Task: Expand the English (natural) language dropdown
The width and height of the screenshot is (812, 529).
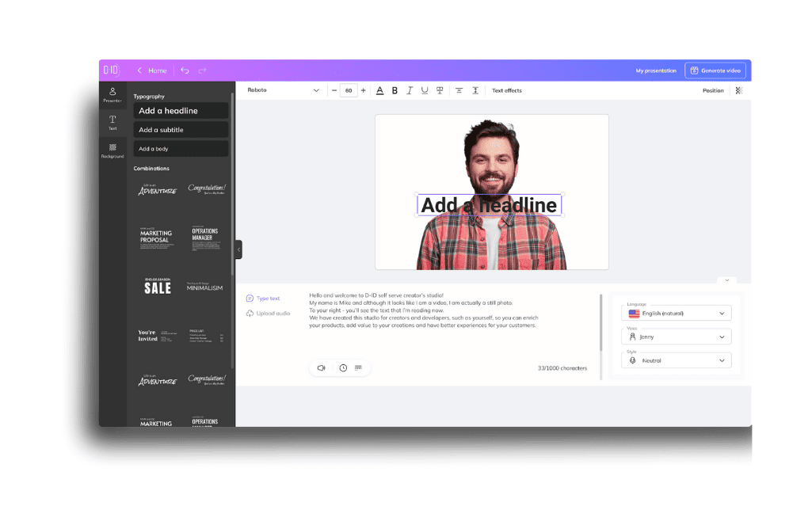Action: tap(677, 313)
